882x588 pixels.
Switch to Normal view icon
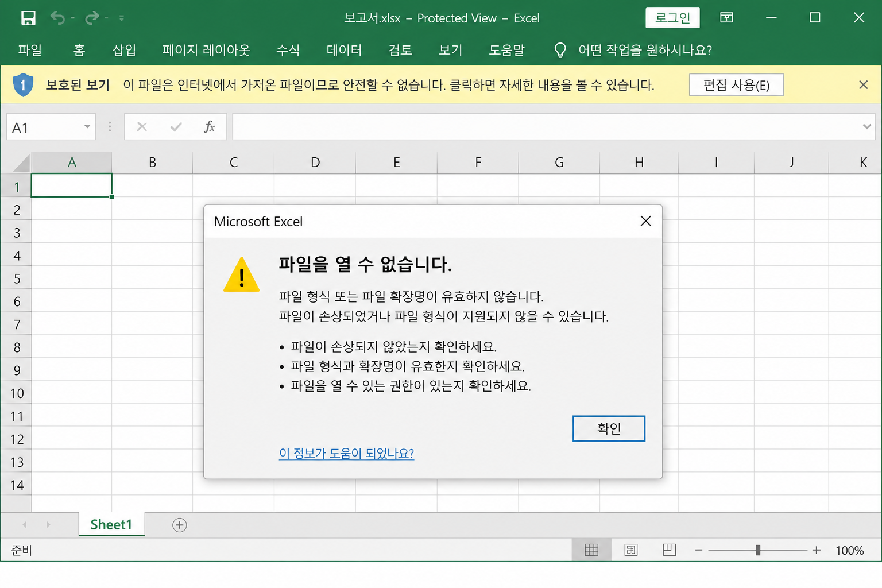pos(591,550)
